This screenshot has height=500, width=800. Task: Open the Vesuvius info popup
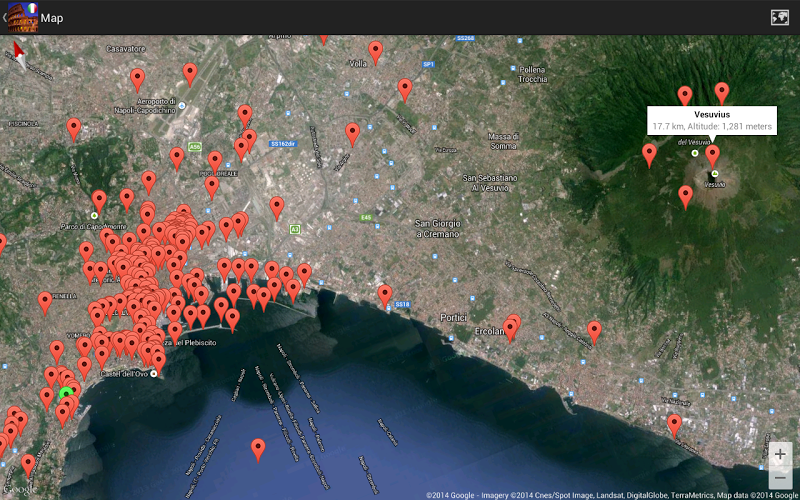[711, 120]
